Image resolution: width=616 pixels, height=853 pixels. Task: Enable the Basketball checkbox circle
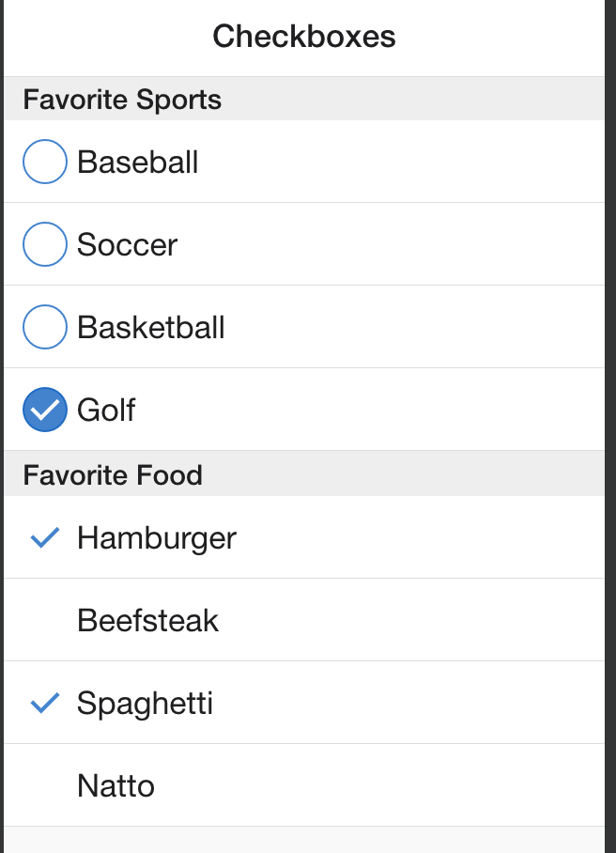45,327
